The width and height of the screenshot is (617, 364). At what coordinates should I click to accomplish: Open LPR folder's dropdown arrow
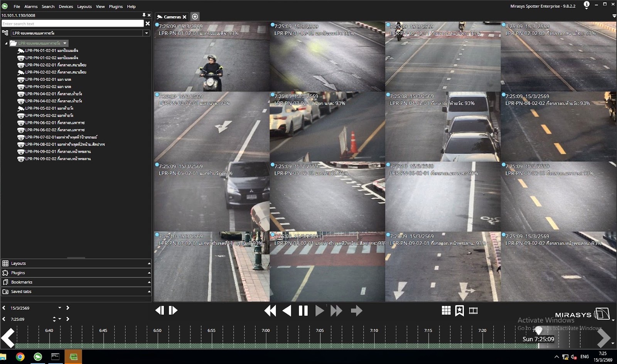[x=65, y=43]
